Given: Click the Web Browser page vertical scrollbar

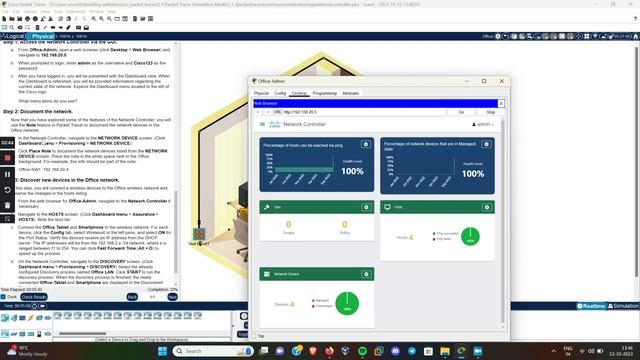Looking at the screenshot, I should tap(502, 221).
